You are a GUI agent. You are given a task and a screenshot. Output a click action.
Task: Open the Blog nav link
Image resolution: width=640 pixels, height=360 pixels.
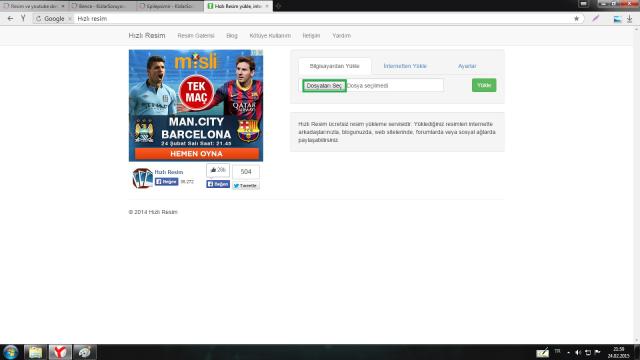click(232, 36)
